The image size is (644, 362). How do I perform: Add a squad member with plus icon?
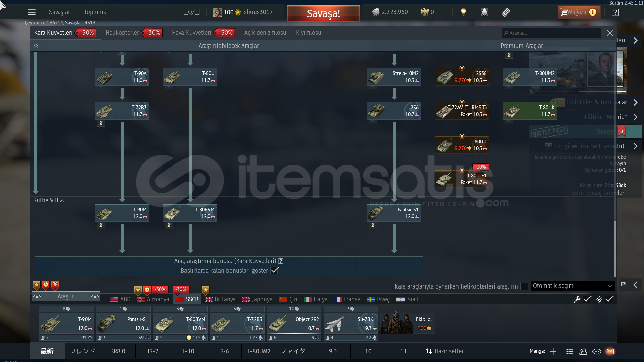click(x=553, y=351)
